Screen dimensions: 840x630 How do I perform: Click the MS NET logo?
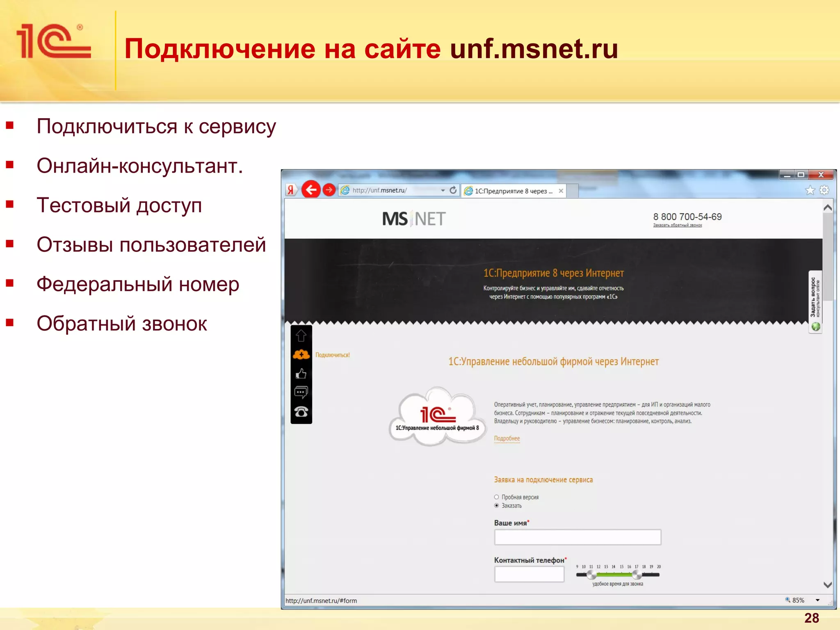(414, 219)
